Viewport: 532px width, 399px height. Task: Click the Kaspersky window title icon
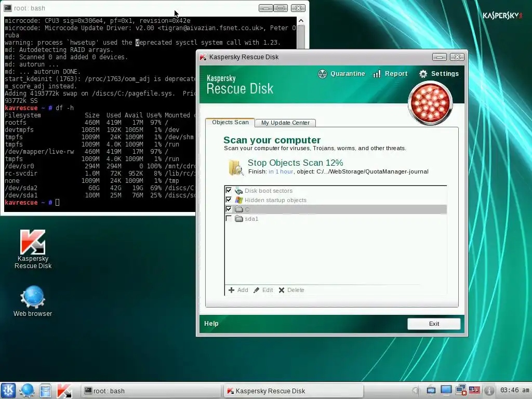pyautogui.click(x=203, y=57)
